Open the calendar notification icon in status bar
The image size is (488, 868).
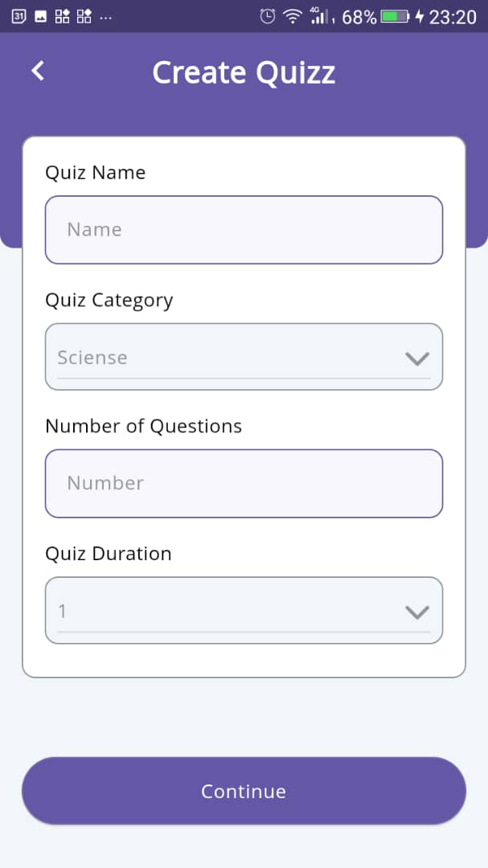18,15
